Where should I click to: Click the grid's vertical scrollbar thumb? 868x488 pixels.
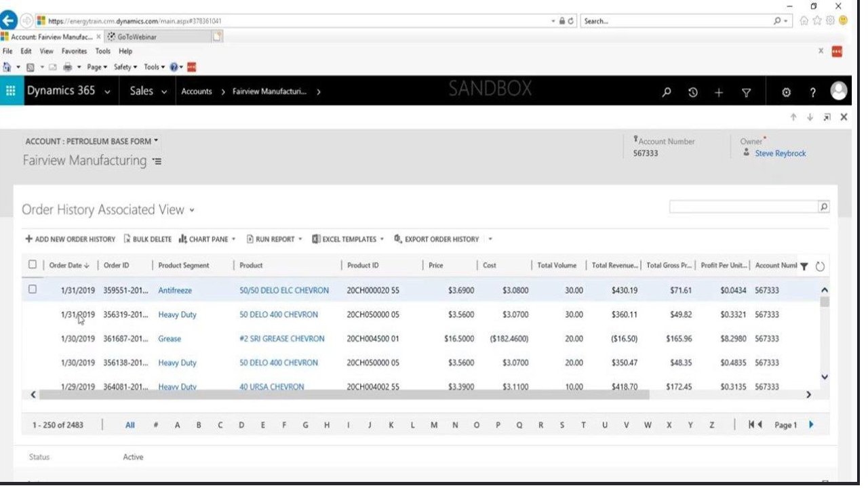[825, 301]
